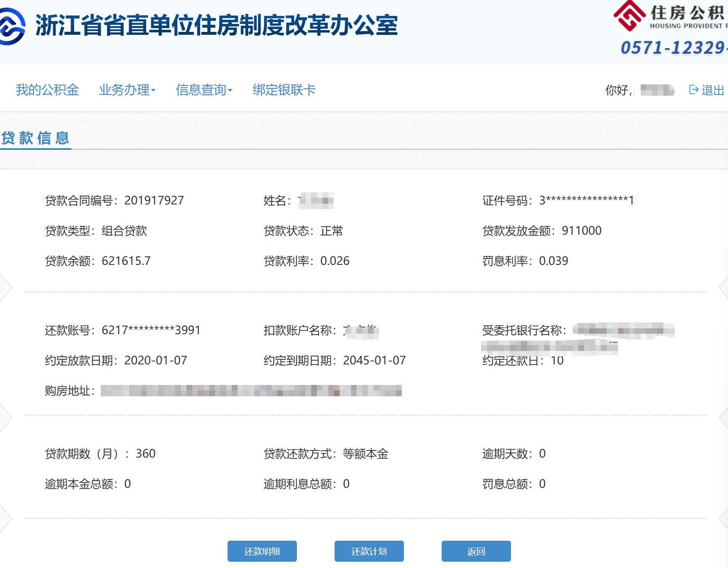Click the loan status value 正常
This screenshot has height=568, width=728.
tap(332, 230)
